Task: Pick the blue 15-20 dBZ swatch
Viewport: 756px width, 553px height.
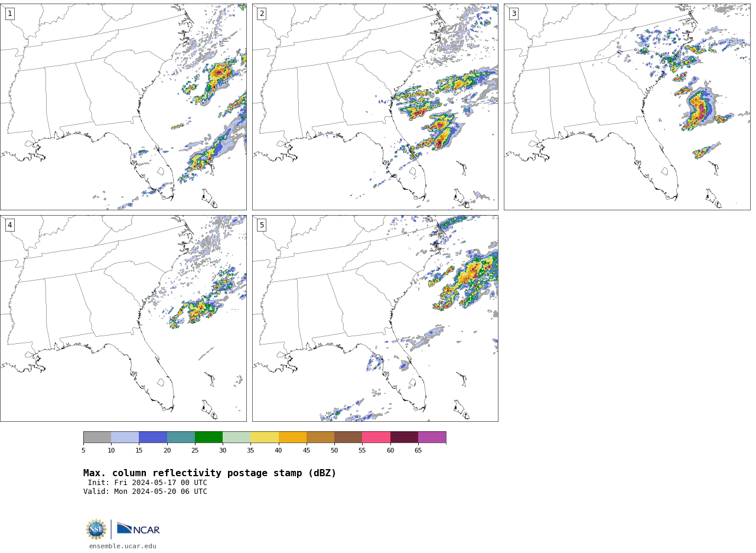Action: tap(153, 437)
